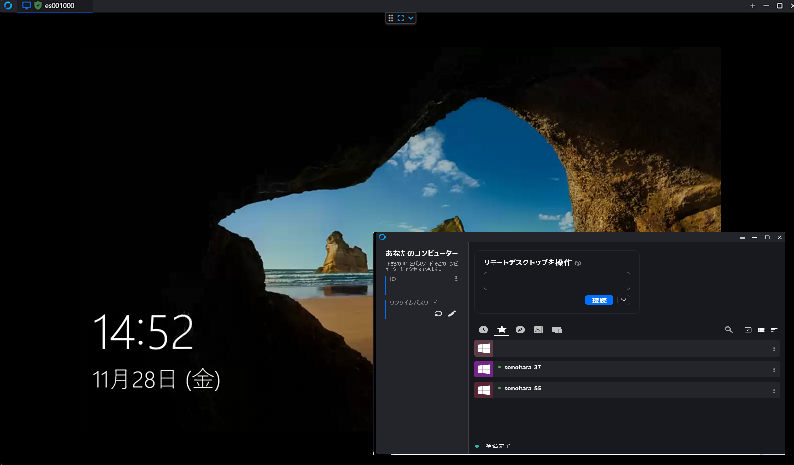Open the Address book tab icon
Screen dimensions: 794x465
538,330
